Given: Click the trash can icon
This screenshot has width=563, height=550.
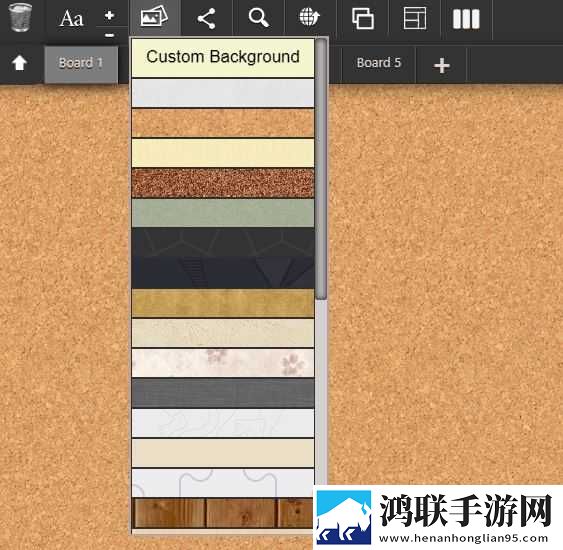Looking at the screenshot, I should (20, 17).
